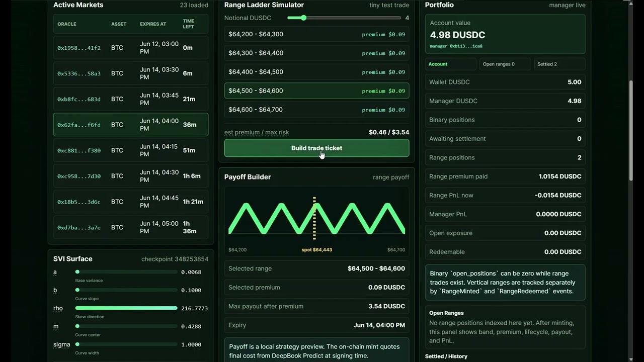This screenshot has height=362, width=644.
Task: Click the Manager PnL row
Action: (x=505, y=214)
